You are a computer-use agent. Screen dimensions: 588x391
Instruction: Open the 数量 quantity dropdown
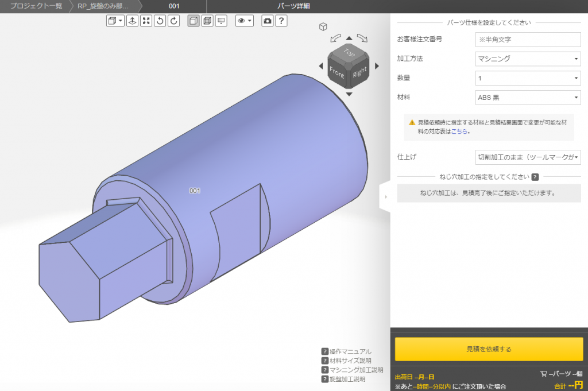tap(528, 78)
